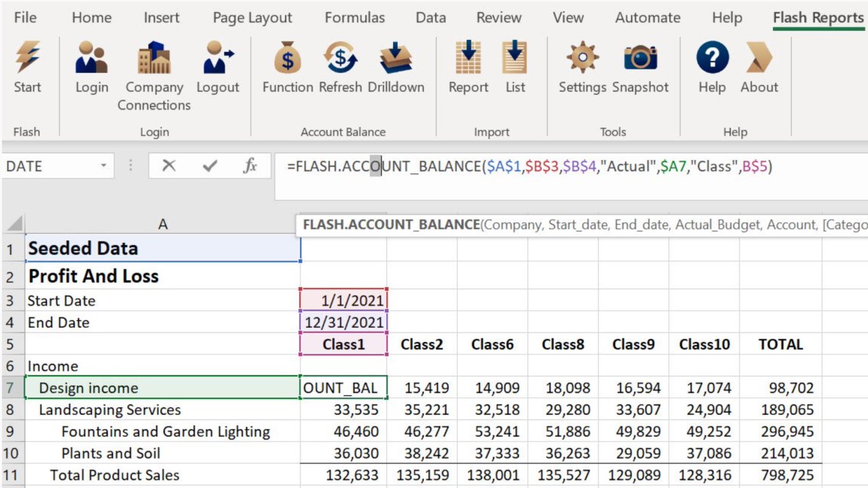Open Flash Reports Settings gear
This screenshot has width=868, height=488.
click(x=582, y=58)
